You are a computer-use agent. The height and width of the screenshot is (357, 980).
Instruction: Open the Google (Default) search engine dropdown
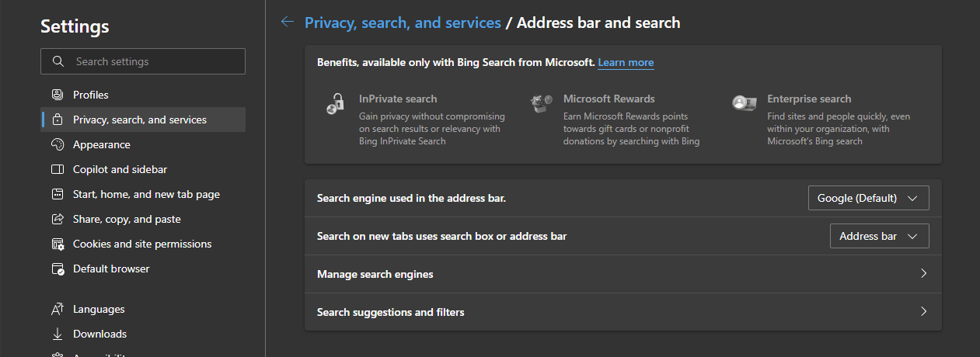click(x=868, y=198)
